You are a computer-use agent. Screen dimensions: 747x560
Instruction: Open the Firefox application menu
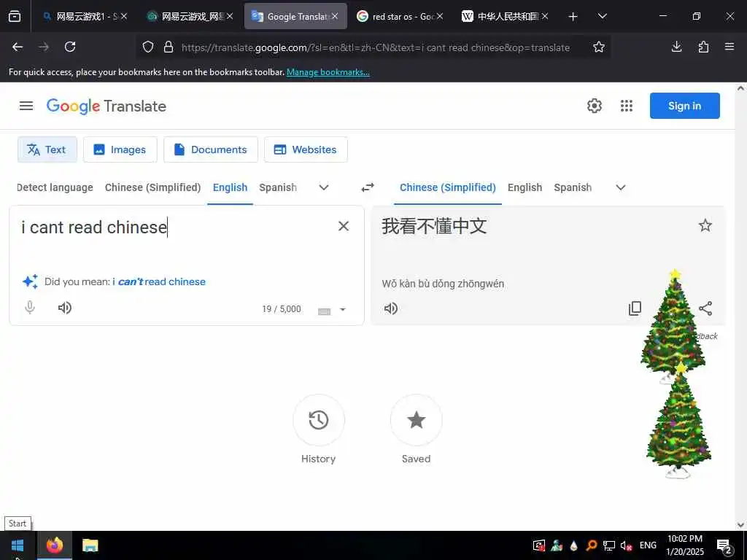729,47
